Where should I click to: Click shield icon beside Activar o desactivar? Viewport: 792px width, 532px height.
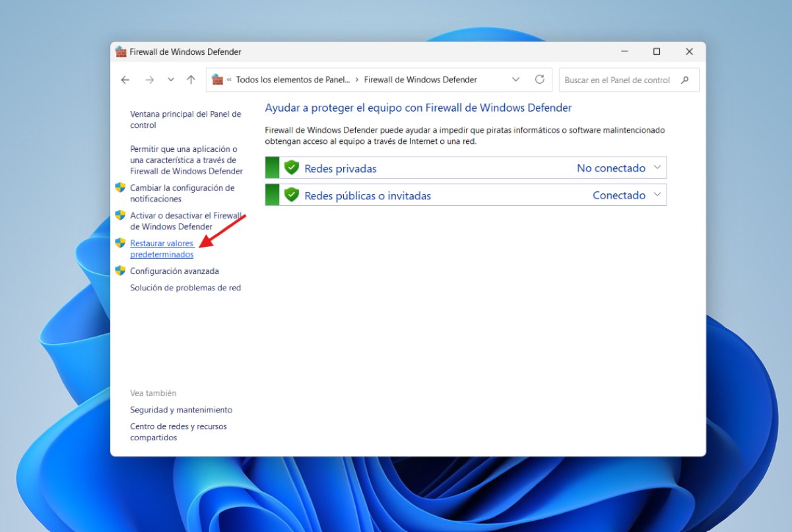(x=120, y=215)
